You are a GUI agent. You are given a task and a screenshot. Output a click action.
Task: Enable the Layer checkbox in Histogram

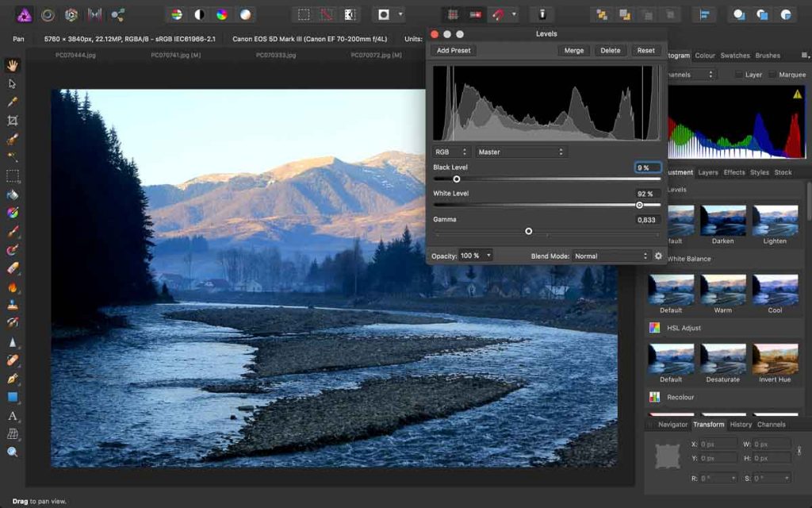[x=738, y=75]
